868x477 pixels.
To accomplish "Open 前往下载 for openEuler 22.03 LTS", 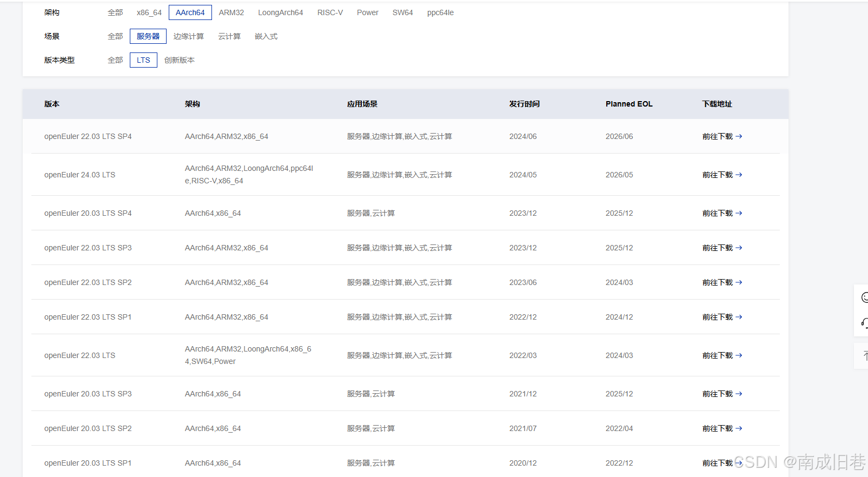I will click(723, 355).
